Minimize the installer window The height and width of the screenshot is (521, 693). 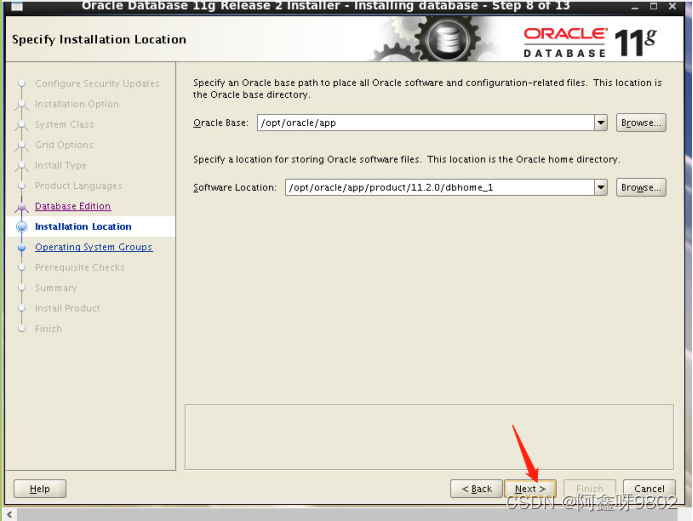(635, 7)
